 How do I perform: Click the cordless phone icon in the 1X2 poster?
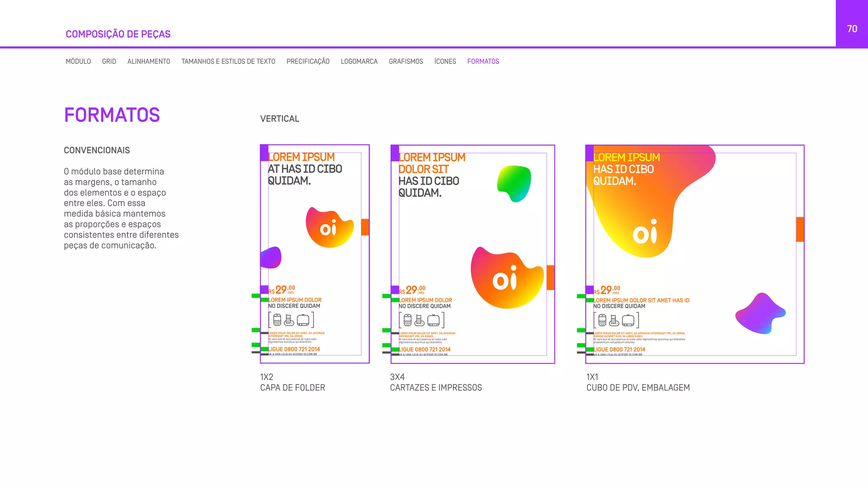point(289,320)
